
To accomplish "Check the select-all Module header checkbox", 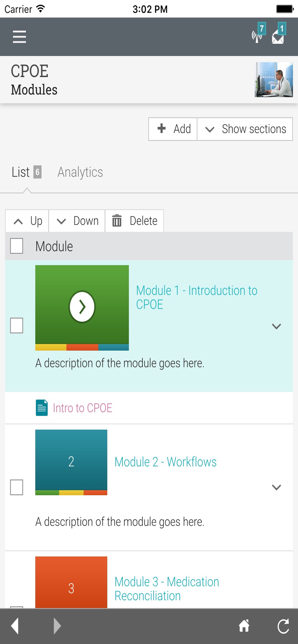I will (16, 246).
